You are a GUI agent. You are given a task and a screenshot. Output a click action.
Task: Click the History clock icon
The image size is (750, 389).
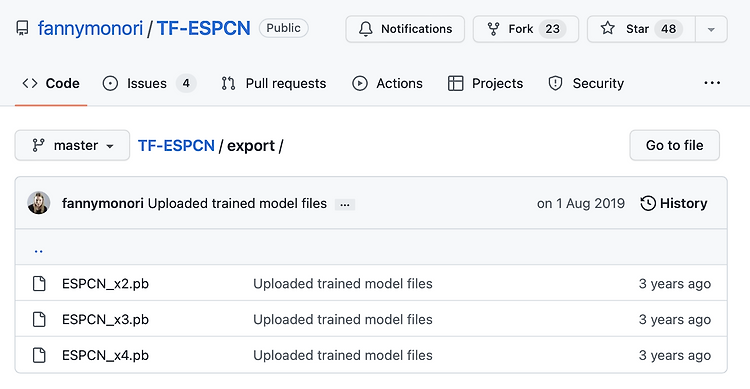coord(648,203)
